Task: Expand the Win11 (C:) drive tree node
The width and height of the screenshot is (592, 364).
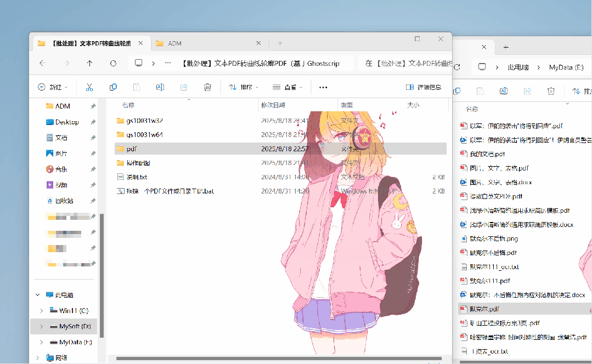Action: [41, 311]
